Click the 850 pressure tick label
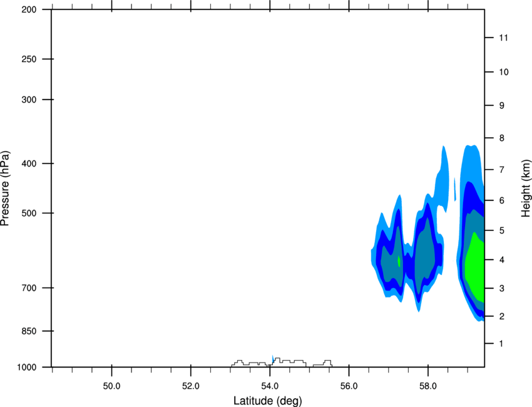 (x=29, y=331)
